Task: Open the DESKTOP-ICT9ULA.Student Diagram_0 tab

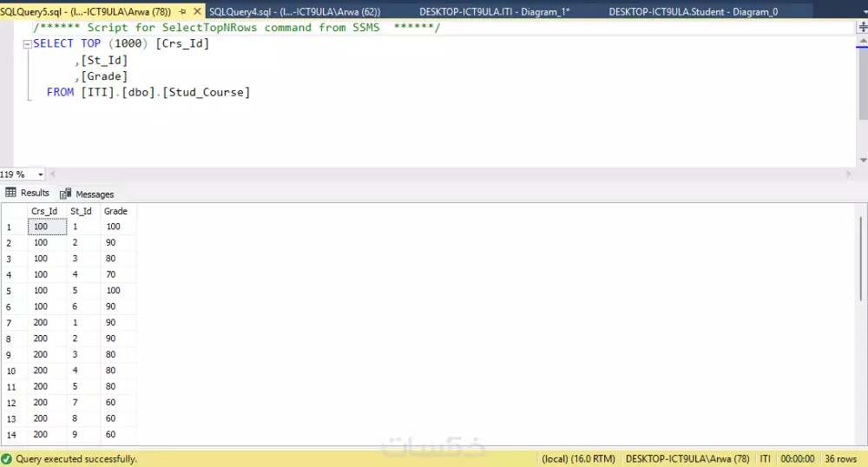Action: (x=693, y=11)
